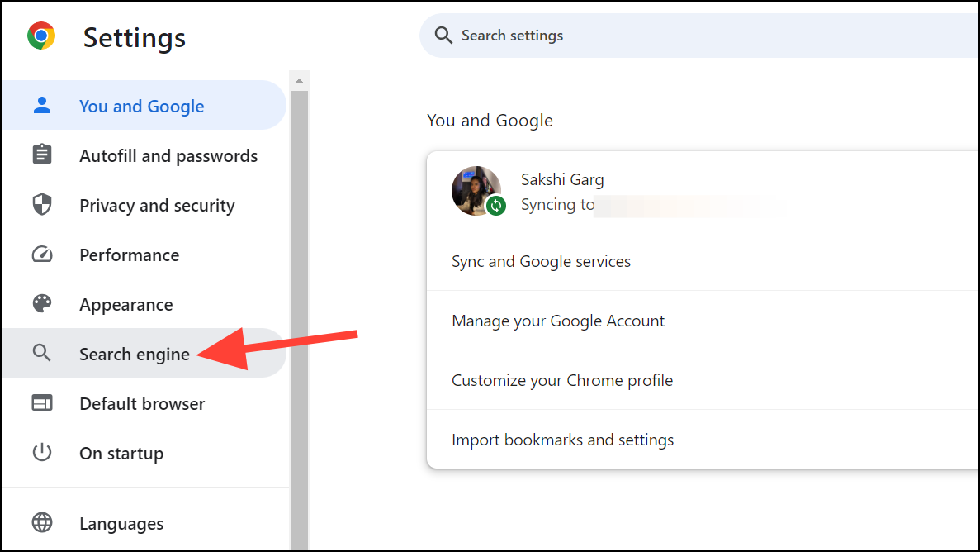Viewport: 980px width, 552px height.
Task: Focus the Search settings field
Action: pos(700,35)
